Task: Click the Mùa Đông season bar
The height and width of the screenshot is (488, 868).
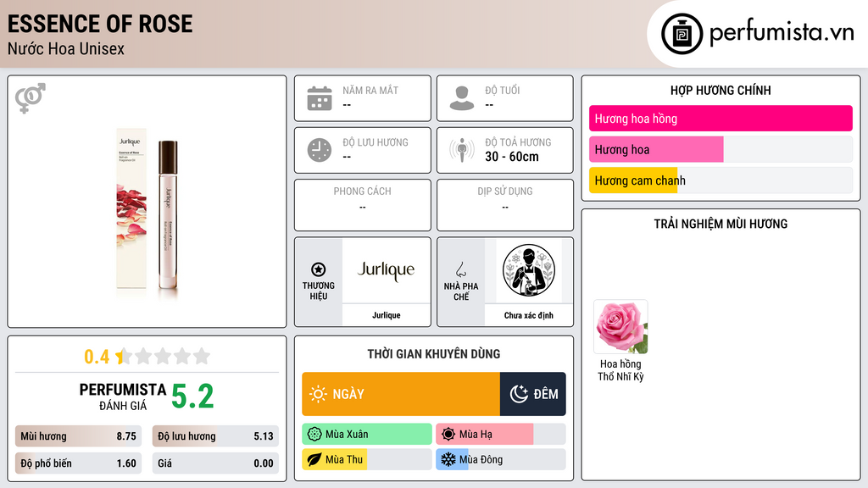Action: coord(501,460)
